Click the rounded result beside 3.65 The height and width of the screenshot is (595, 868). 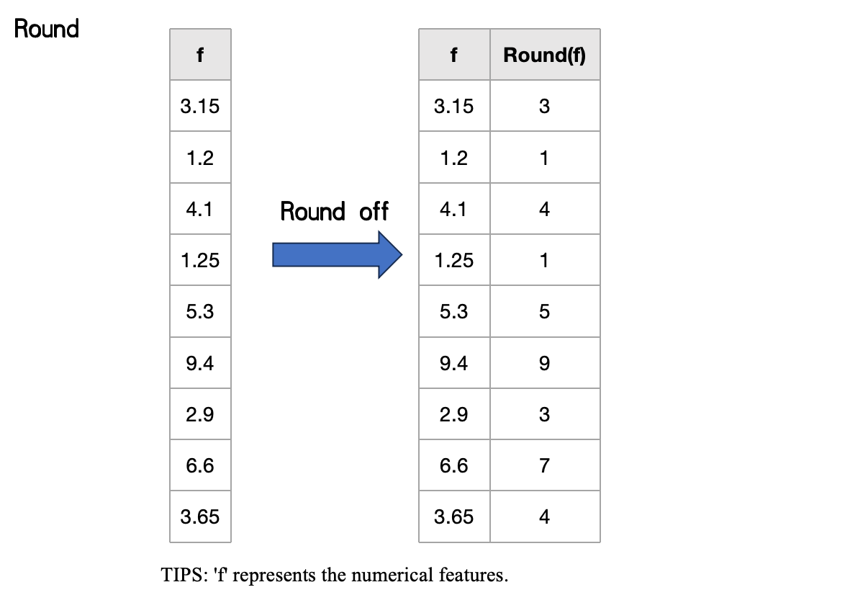544,516
